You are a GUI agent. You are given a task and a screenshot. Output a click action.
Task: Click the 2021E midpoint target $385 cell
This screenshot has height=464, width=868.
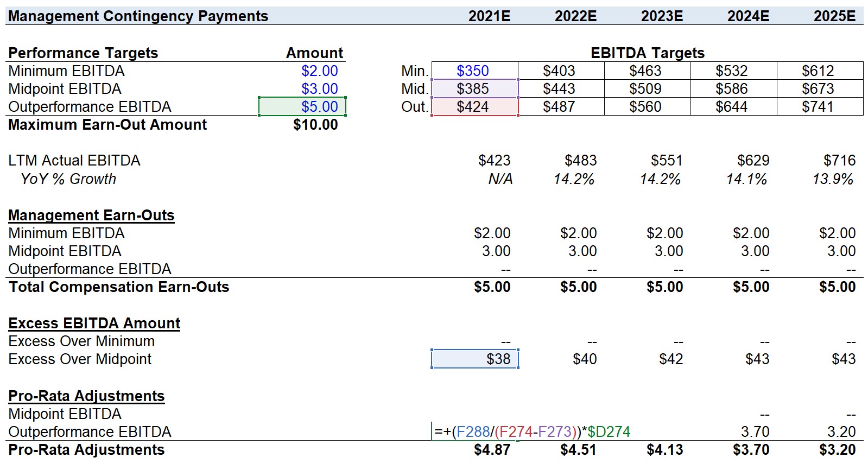point(475,88)
